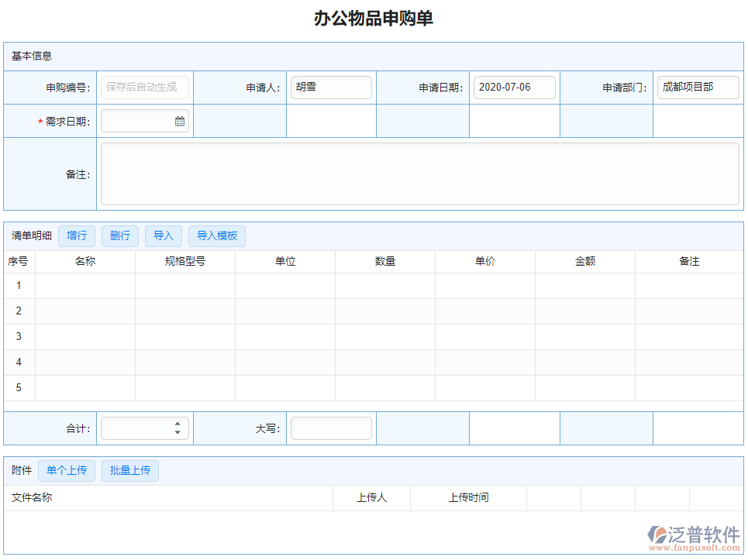Click the 申请人 field showing 胡雪
The image size is (748, 560).
pos(331,88)
